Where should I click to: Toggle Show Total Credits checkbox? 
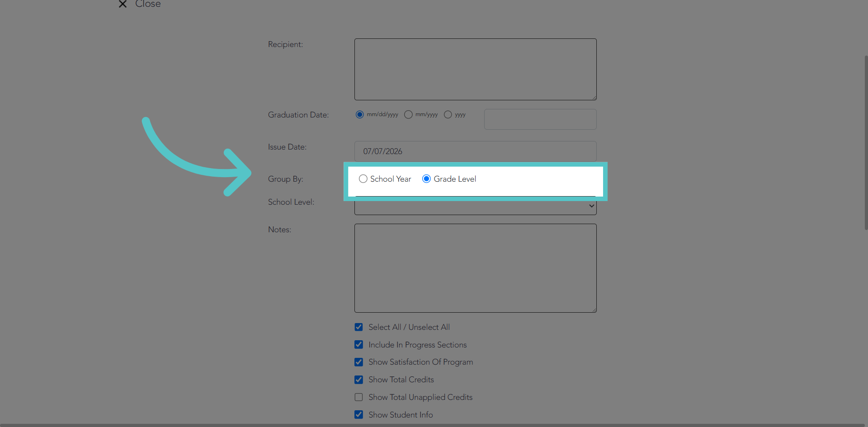click(359, 380)
